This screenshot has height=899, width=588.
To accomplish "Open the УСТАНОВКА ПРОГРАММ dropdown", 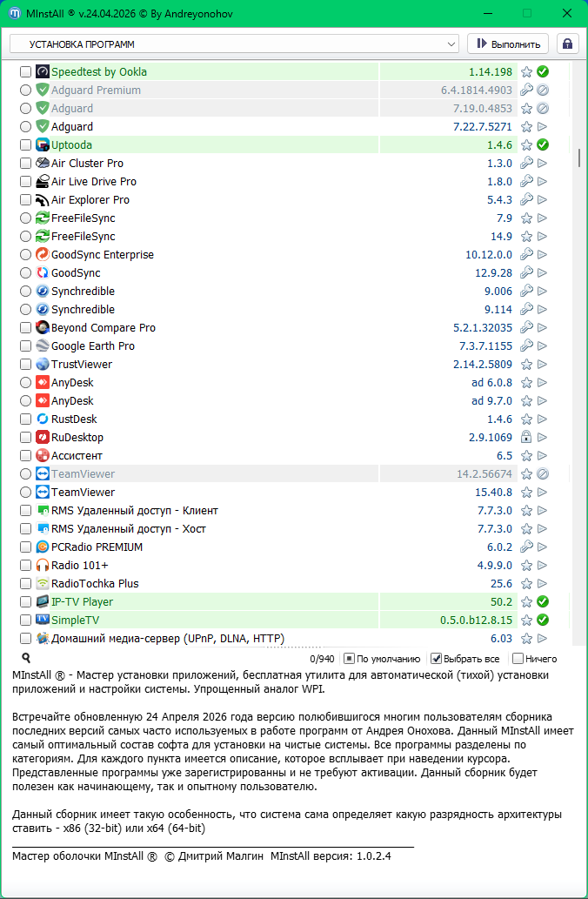I will coord(234,44).
